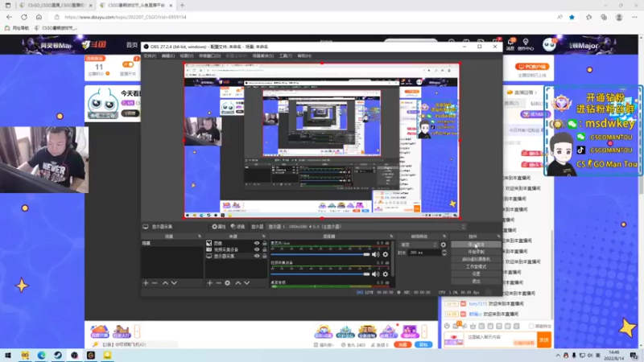Open the video capture device audio settings gear
Viewport: 644px width, 362px height.
point(386,274)
